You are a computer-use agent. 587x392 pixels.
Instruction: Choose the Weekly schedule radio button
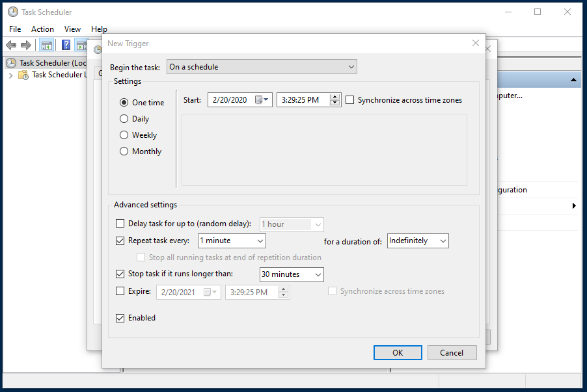(x=124, y=135)
